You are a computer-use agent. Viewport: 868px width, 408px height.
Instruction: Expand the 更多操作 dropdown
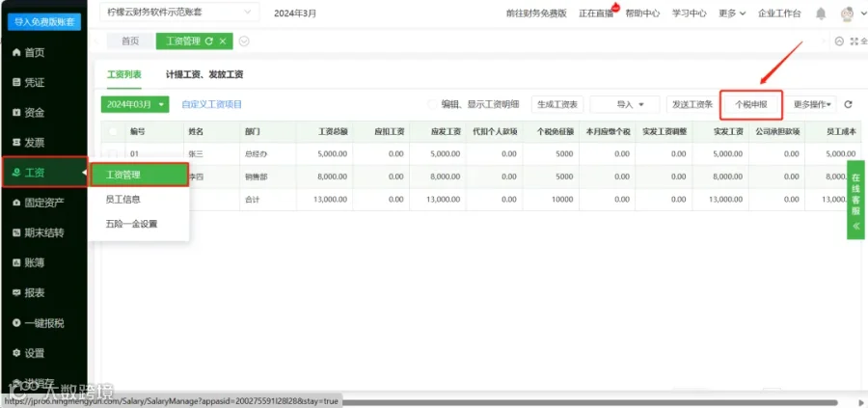[812, 104]
